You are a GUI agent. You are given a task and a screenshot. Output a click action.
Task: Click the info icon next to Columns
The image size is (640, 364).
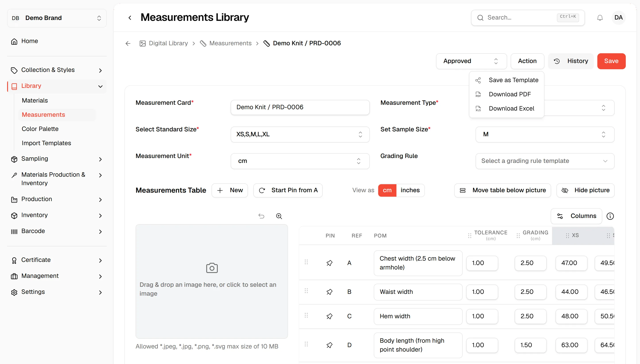610,216
